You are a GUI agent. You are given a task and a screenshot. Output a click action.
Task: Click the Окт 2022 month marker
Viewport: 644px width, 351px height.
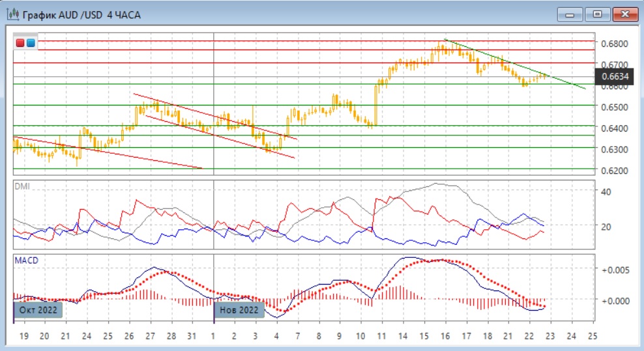pos(39,310)
